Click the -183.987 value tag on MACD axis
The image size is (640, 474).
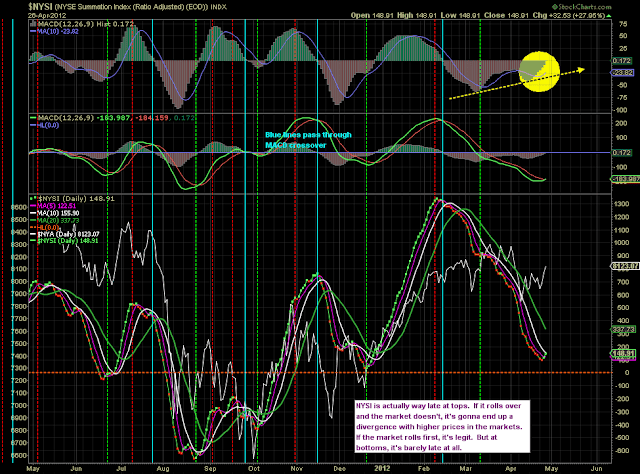626,179
